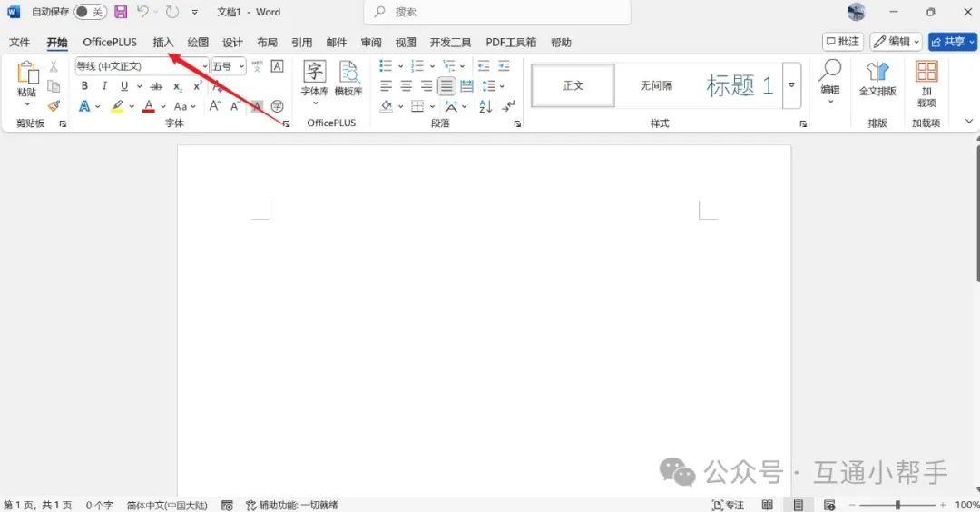Click the 批注 comments button
980x512 pixels.
point(842,42)
